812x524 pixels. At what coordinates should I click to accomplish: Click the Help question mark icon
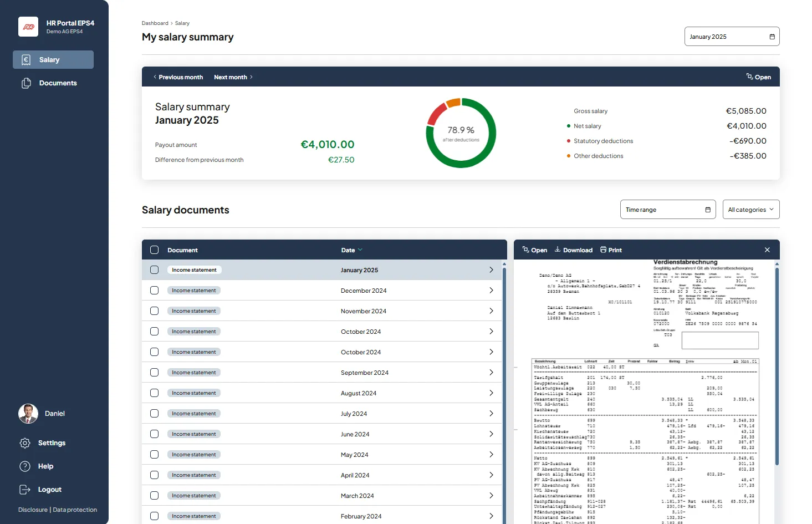pyautogui.click(x=25, y=466)
